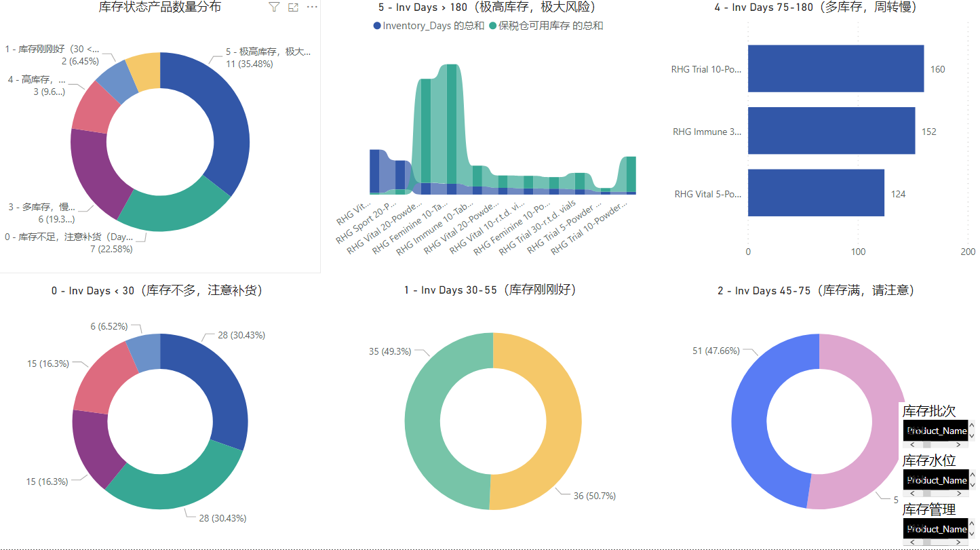
Task: Open focus mode for the inventory status chart
Action: point(293,7)
